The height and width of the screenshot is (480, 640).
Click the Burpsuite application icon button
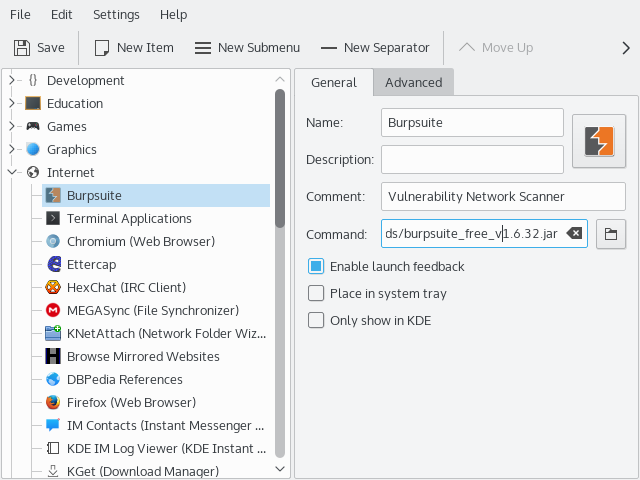point(598,140)
